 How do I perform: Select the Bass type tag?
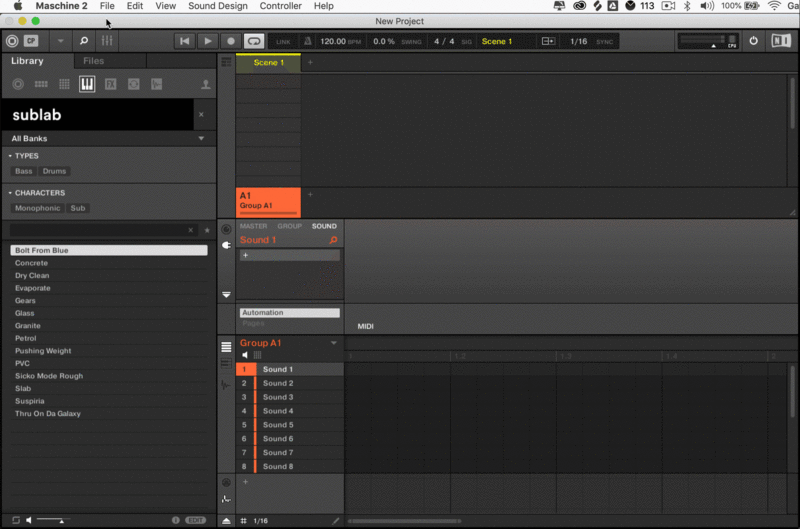[24, 171]
